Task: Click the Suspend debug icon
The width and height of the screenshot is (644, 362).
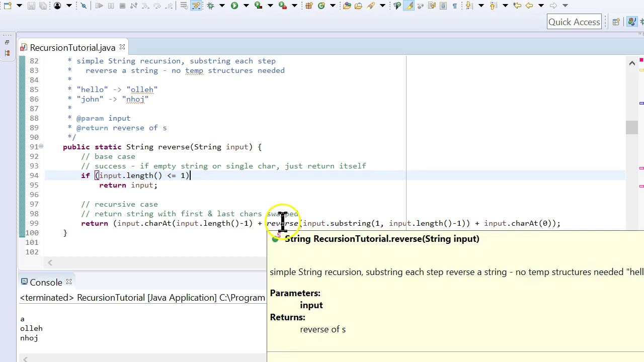Action: [111, 6]
